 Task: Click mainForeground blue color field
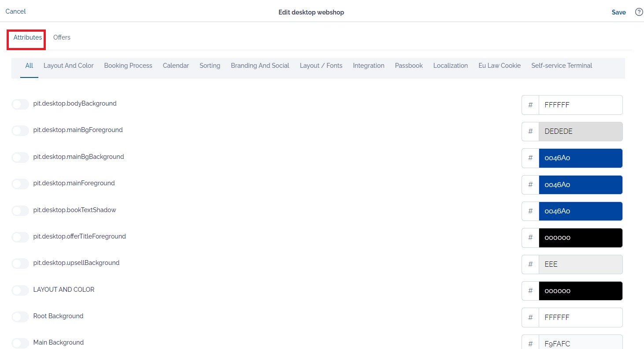581,184
